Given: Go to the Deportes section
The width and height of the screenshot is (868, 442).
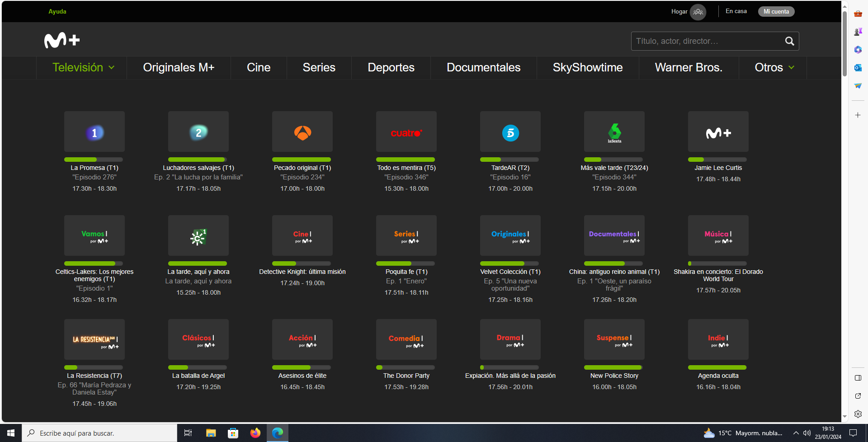Looking at the screenshot, I should point(391,67).
